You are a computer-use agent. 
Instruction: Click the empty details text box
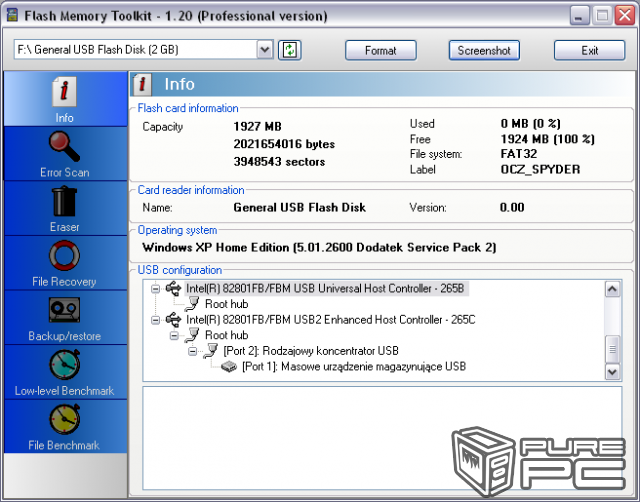point(382,438)
